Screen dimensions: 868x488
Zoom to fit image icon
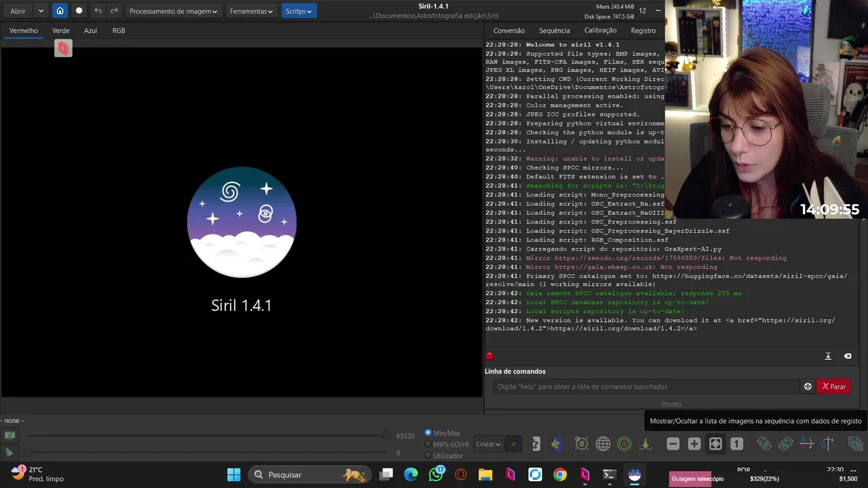[x=715, y=444]
